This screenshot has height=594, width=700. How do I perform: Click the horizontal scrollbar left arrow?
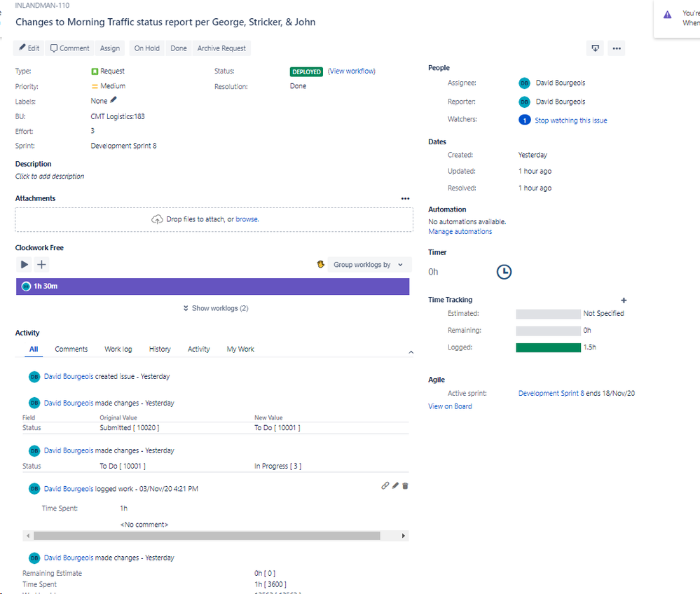pyautogui.click(x=28, y=536)
